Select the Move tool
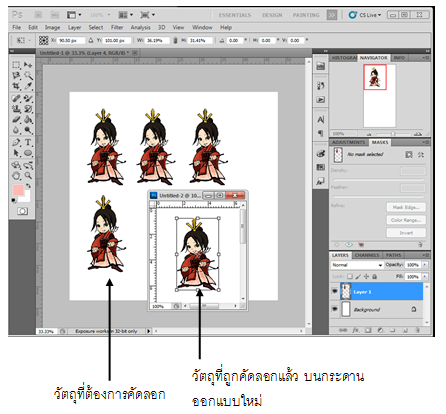The height and width of the screenshot is (414, 446). [x=28, y=64]
